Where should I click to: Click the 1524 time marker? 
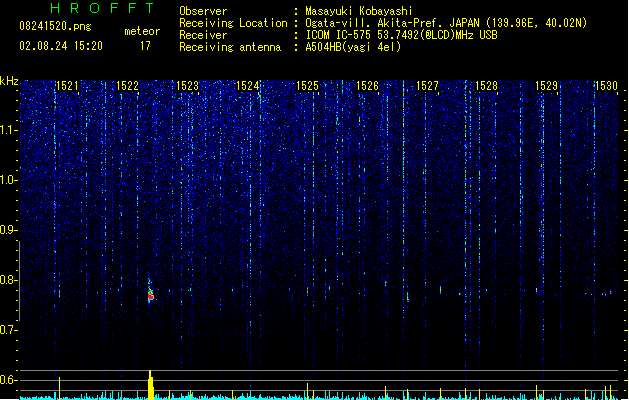tap(248, 86)
